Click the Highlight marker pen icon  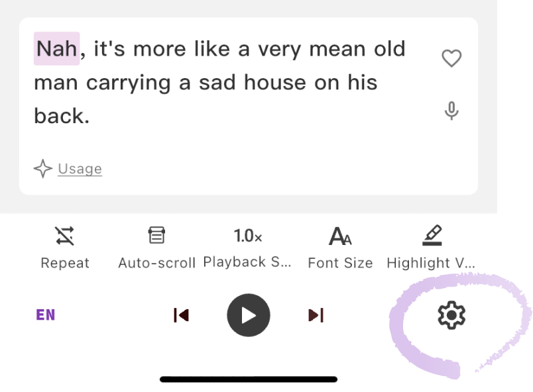click(432, 236)
